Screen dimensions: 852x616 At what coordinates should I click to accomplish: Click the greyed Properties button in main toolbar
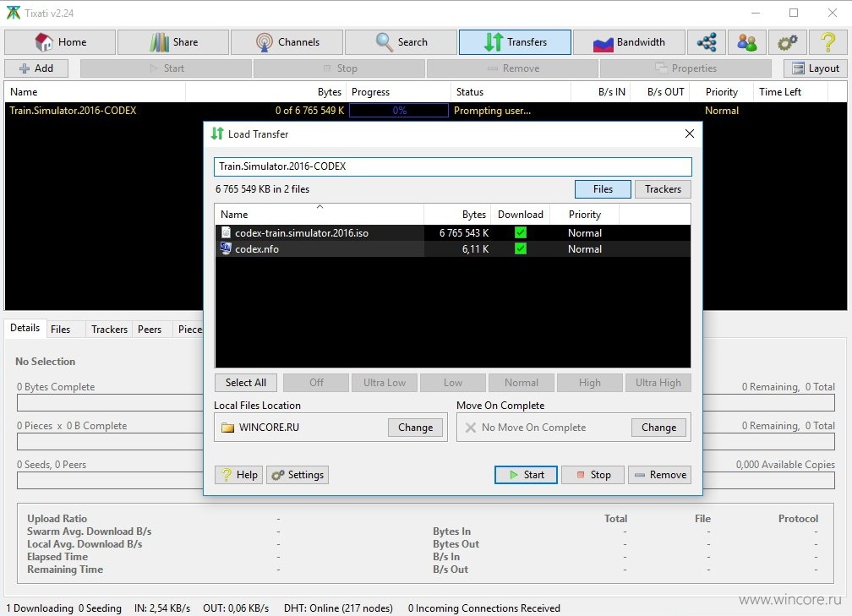(x=685, y=68)
